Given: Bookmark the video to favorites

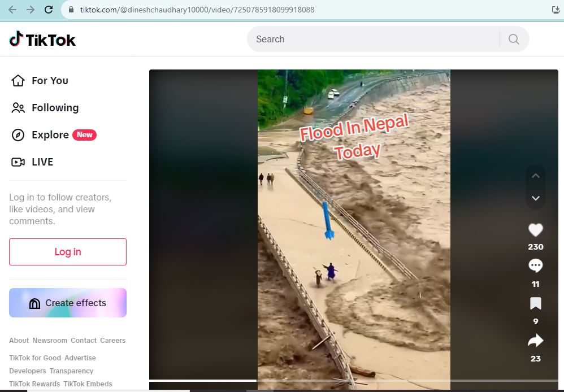Looking at the screenshot, I should pos(535,304).
